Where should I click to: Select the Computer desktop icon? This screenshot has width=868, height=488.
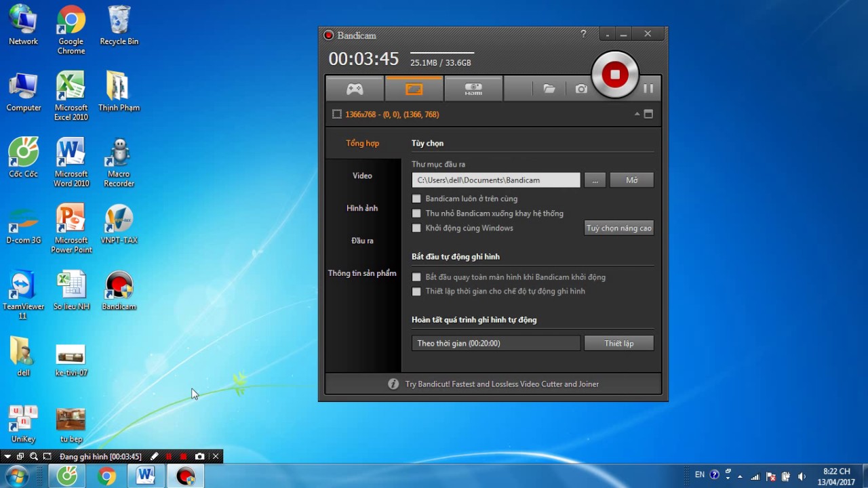[23, 92]
